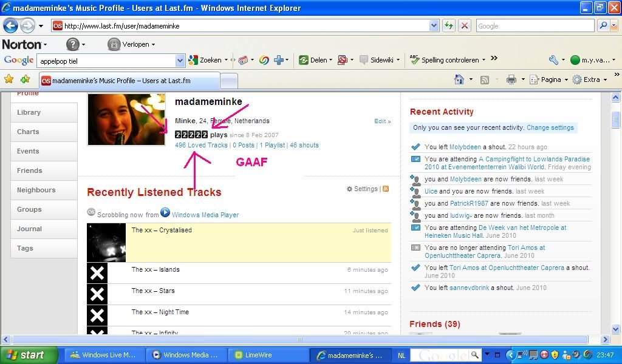Open the 496 Loved Tracks link
The height and width of the screenshot is (364, 622).
pyautogui.click(x=201, y=146)
